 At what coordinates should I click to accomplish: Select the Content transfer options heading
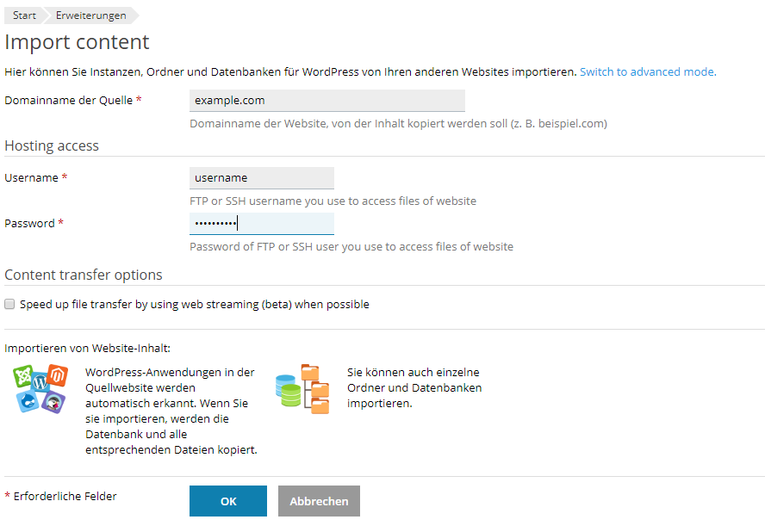pos(84,275)
